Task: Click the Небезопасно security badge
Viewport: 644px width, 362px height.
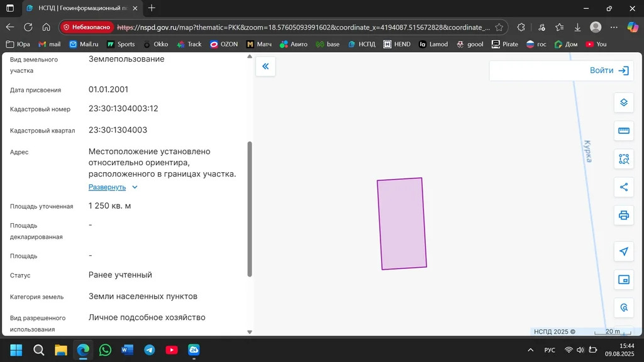Action: click(87, 27)
